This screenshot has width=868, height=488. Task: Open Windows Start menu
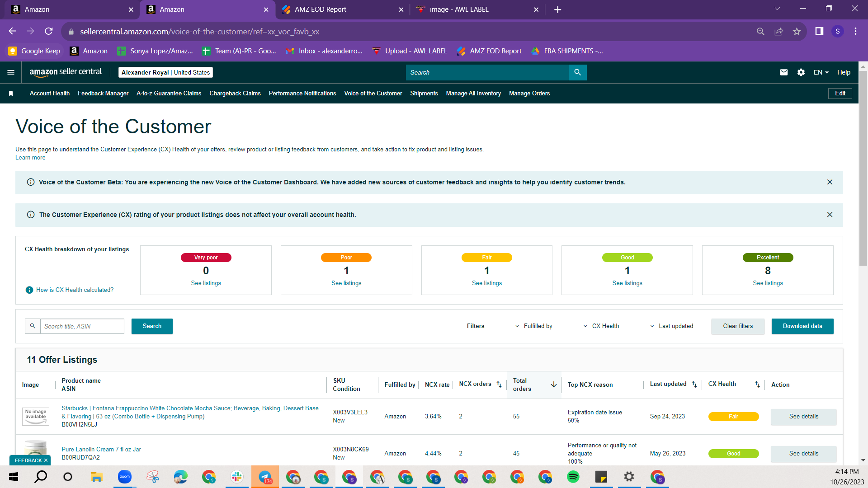point(14,477)
